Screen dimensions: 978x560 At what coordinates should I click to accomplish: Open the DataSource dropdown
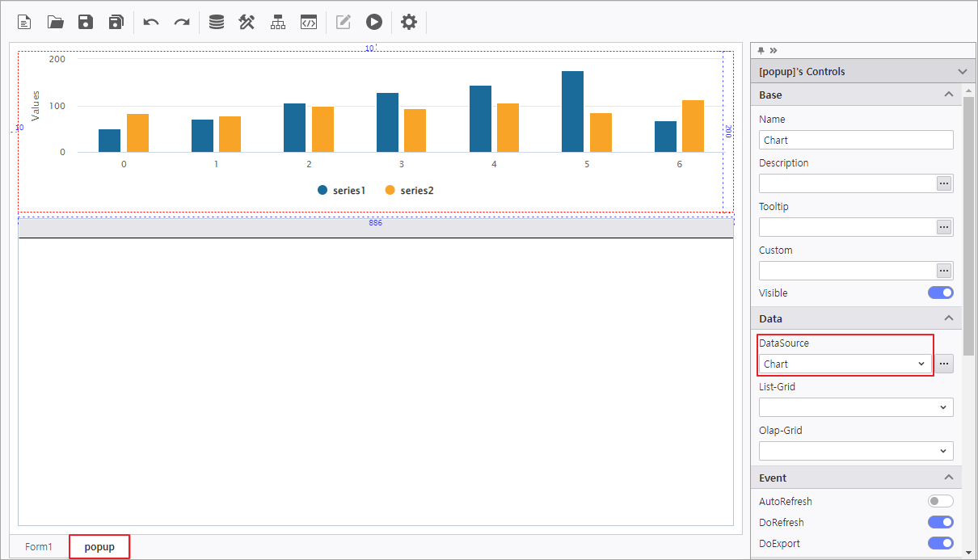pos(845,364)
